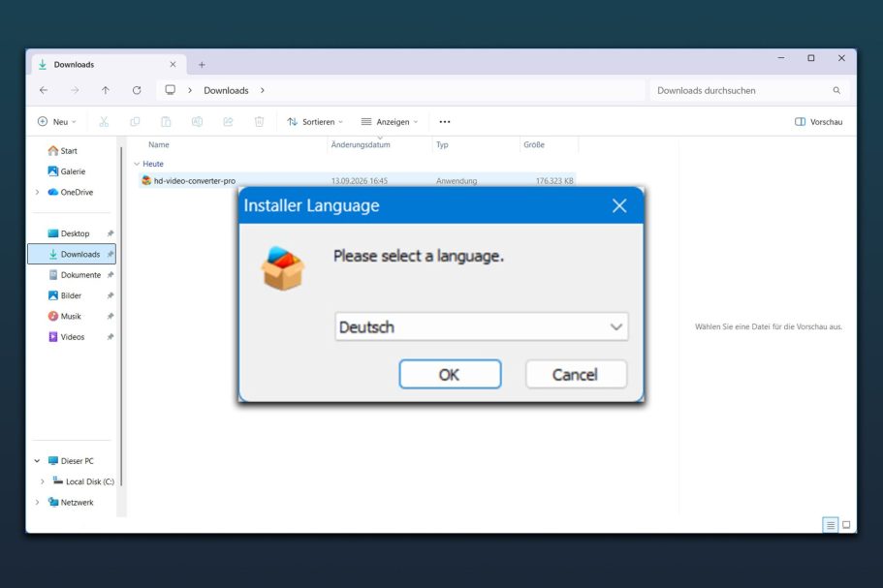Expand the Local Disk (C:) node
The image size is (883, 588).
pyautogui.click(x=43, y=481)
